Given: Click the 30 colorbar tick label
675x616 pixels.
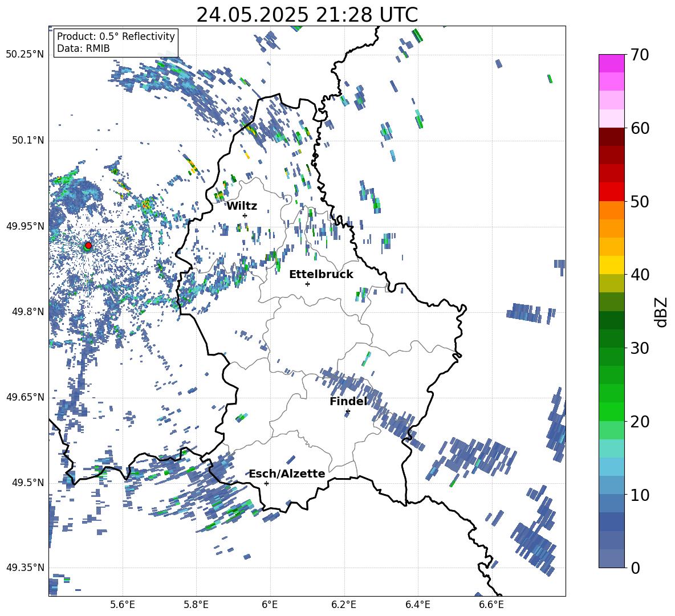Looking at the screenshot, I should click(x=640, y=348).
